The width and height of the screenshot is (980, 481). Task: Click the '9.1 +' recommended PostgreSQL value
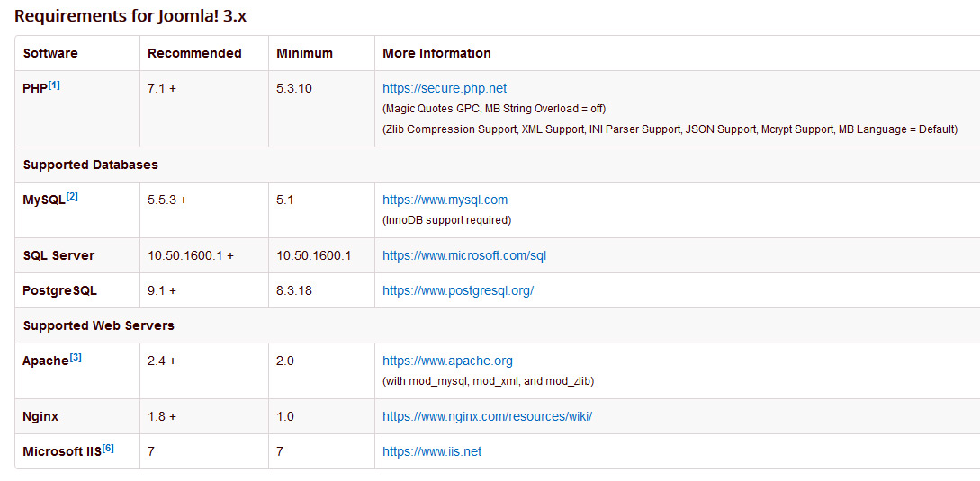tap(162, 290)
